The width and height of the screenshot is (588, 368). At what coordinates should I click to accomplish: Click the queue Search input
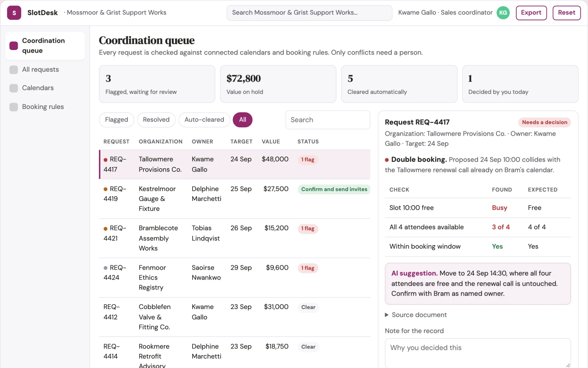pos(328,120)
